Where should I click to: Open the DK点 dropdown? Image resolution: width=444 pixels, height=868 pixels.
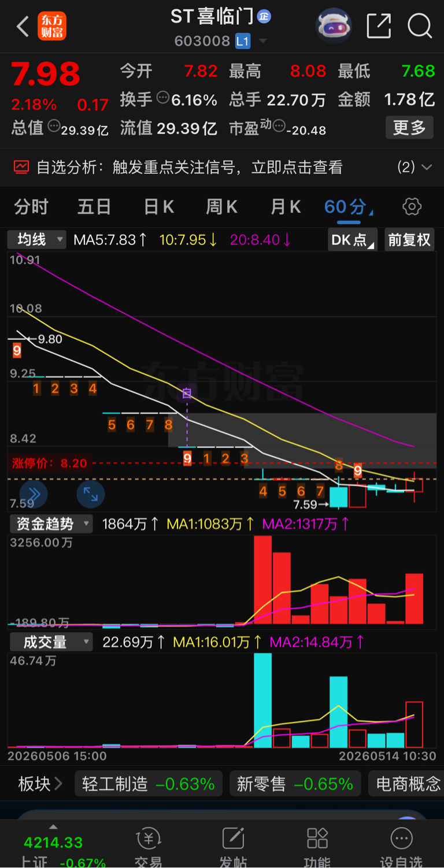pos(352,240)
